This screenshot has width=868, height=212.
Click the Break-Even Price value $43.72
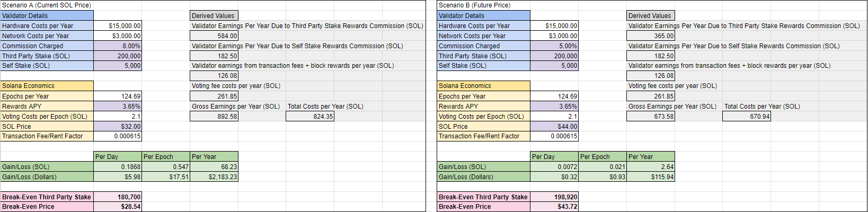pyautogui.click(x=554, y=207)
